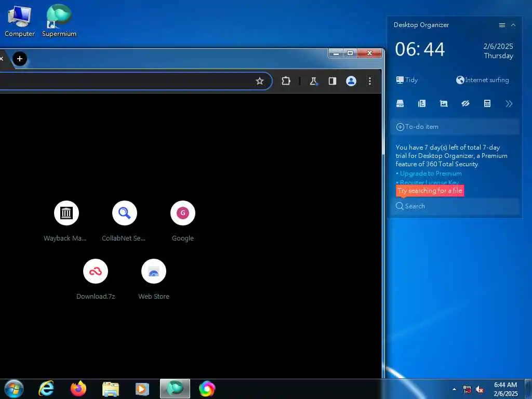Image resolution: width=532 pixels, height=399 pixels.
Task: Open the CollabNet search shortcut tile
Action: [x=124, y=220]
